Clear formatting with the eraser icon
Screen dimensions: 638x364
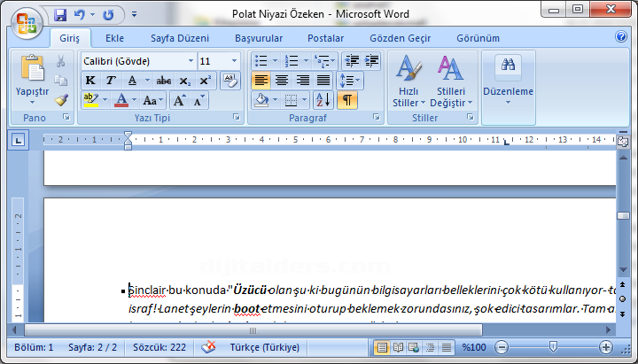(230, 81)
